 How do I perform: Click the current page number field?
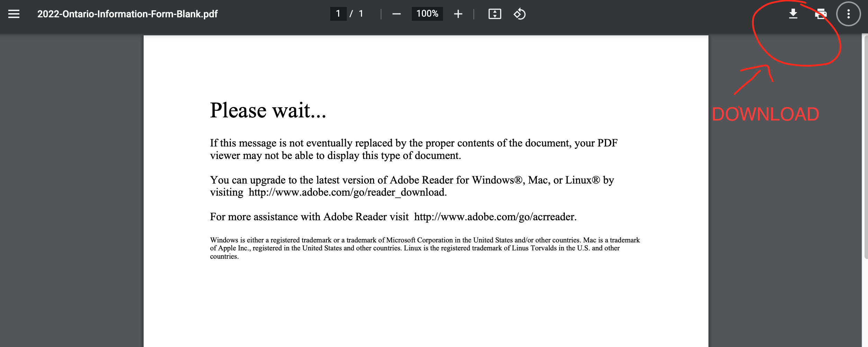(338, 14)
